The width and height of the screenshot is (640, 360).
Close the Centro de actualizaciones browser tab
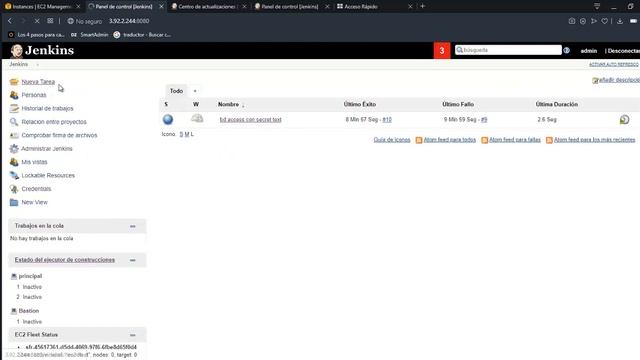(244, 7)
